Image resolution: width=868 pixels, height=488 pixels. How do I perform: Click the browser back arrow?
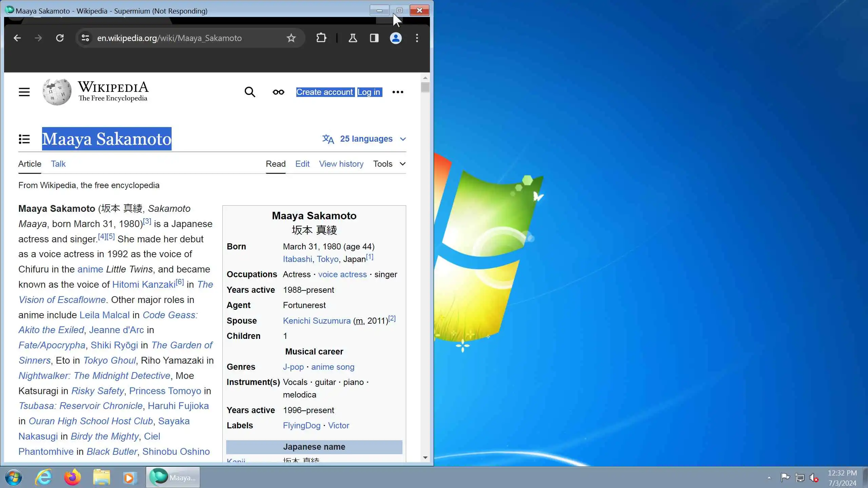[x=17, y=38]
